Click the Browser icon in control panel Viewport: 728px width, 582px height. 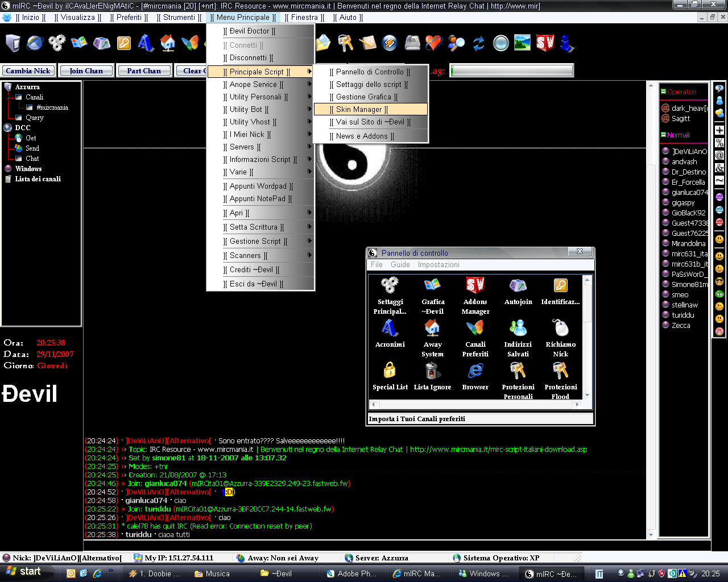pyautogui.click(x=475, y=371)
